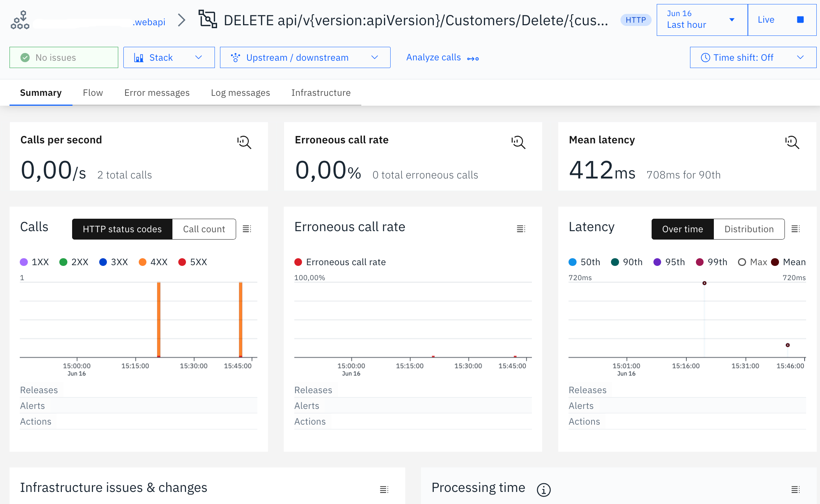Toggle 99th percentile legend item
The image size is (820, 504).
[x=712, y=262]
